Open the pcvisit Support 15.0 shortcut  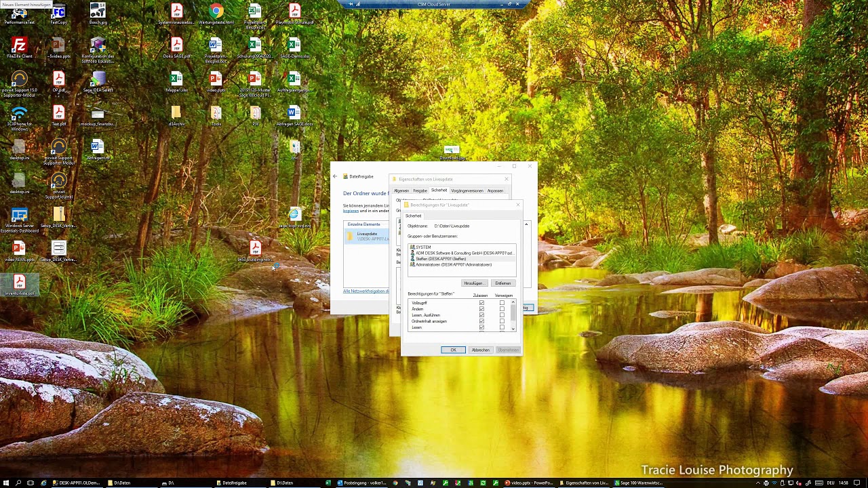point(20,84)
